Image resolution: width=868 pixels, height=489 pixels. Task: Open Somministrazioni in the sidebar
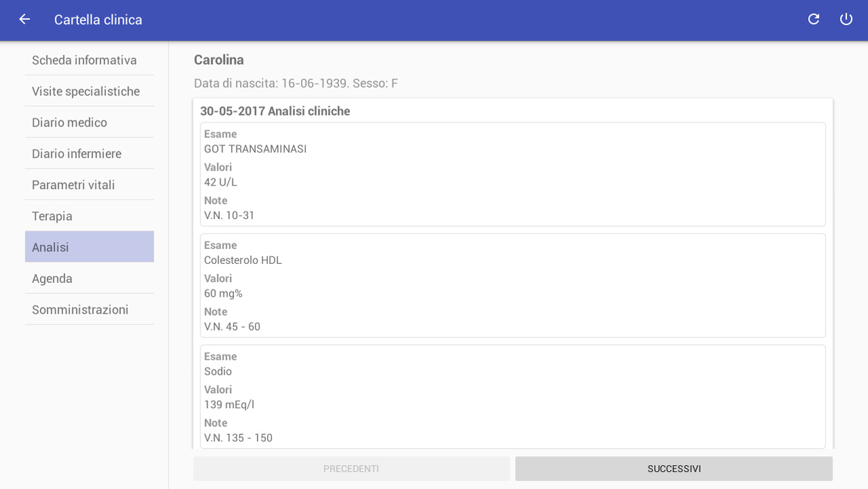coord(90,309)
